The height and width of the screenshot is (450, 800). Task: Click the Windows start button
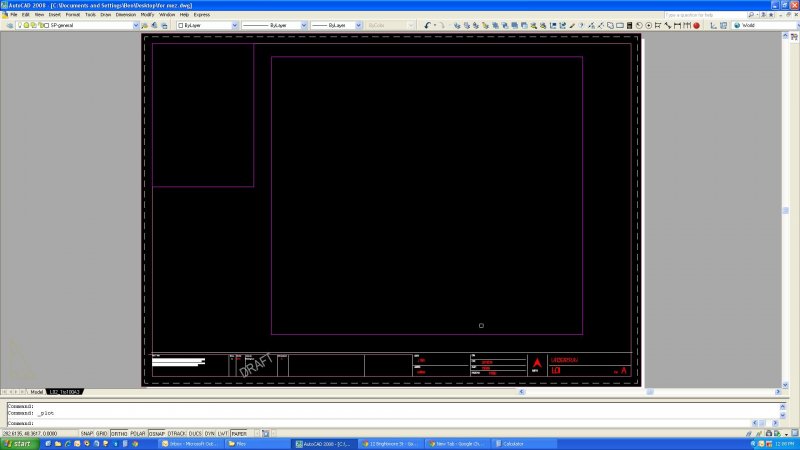[x=19, y=444]
